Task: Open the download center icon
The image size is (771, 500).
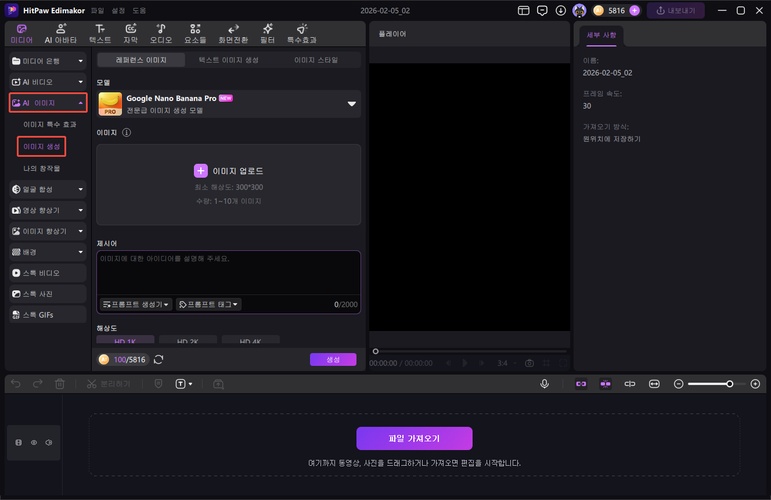Action: [561, 10]
